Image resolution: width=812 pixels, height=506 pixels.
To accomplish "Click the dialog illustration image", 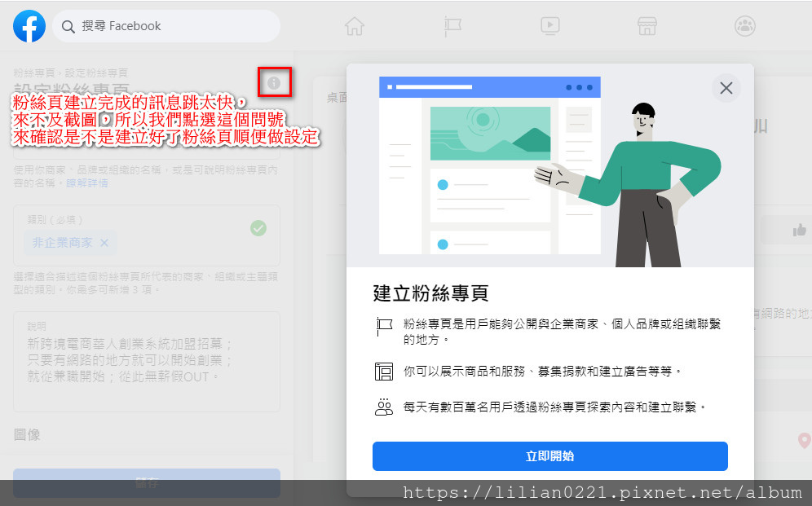I will 550,165.
